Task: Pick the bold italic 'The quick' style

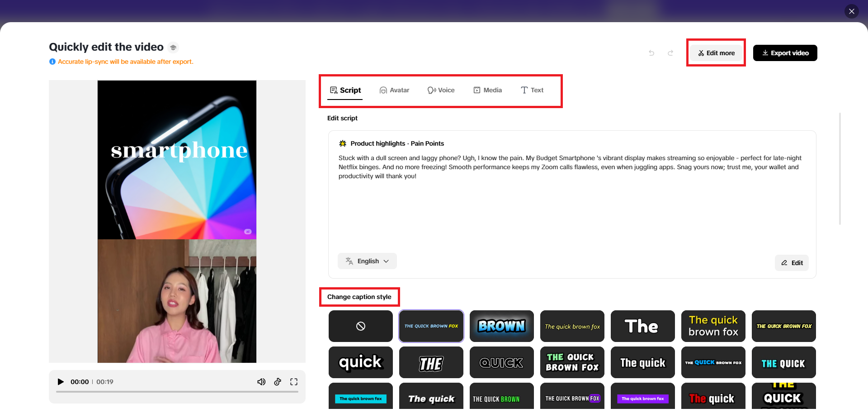Action: pyautogui.click(x=431, y=396)
